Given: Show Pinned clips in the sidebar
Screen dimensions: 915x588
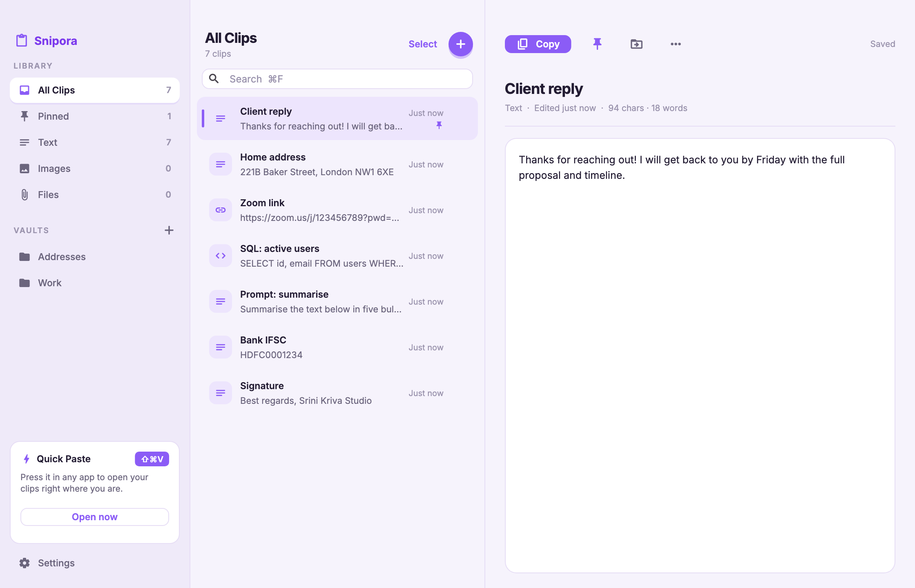Looking at the screenshot, I should (x=95, y=116).
